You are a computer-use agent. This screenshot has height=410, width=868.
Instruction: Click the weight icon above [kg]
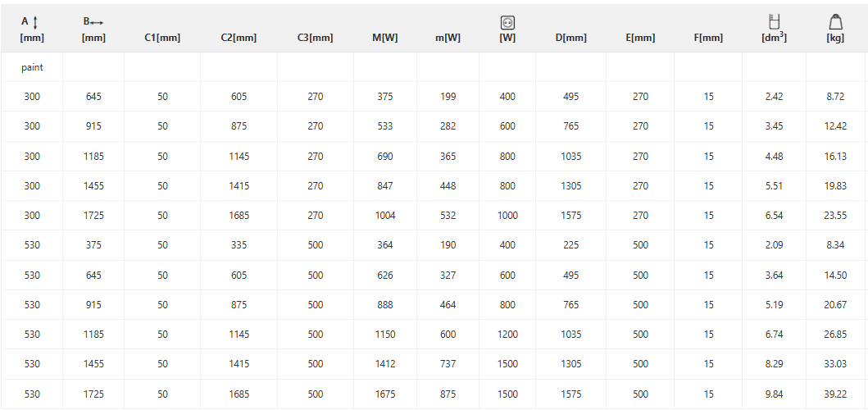click(836, 22)
